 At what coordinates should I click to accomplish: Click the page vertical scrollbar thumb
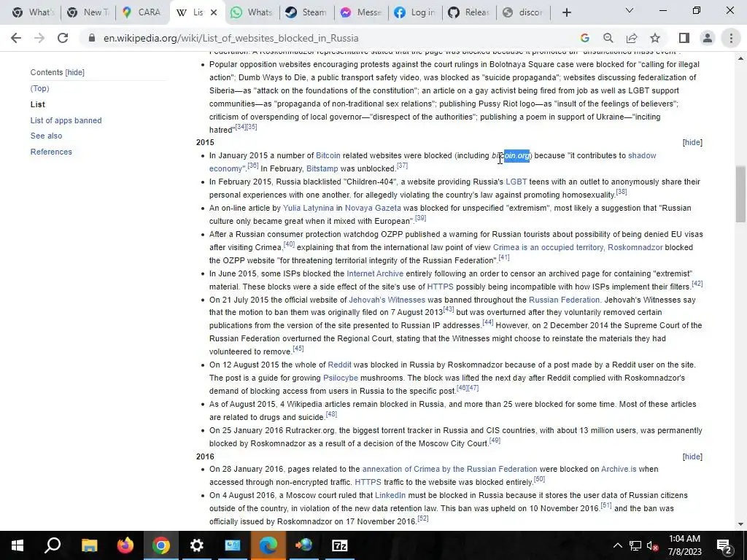click(740, 194)
